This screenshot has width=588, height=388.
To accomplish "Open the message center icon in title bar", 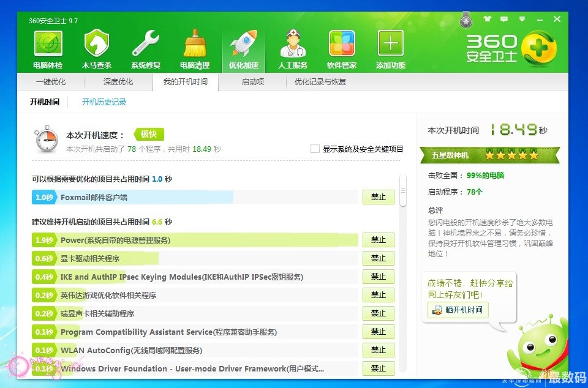I will pos(503,19).
